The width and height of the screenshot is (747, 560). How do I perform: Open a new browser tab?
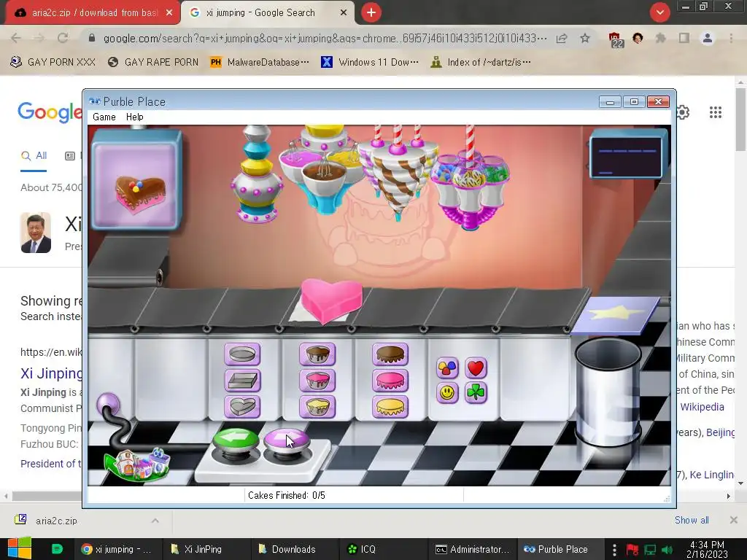(x=371, y=12)
